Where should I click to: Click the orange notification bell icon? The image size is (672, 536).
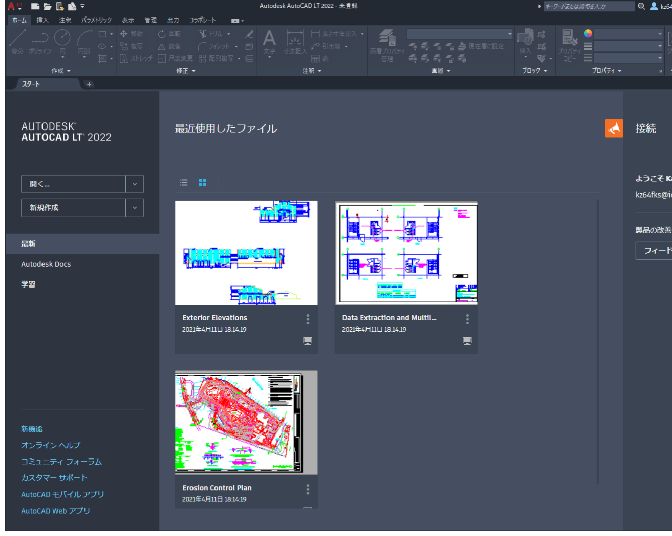[614, 129]
